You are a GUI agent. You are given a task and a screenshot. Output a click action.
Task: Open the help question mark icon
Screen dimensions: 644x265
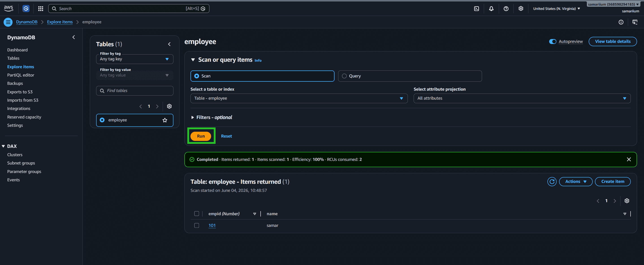[506, 9]
